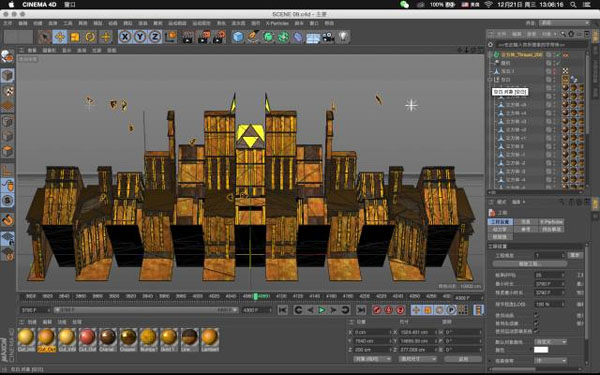Screen dimensions: 600x375
Task: Toggle the X axis lock button
Action: 125,37
